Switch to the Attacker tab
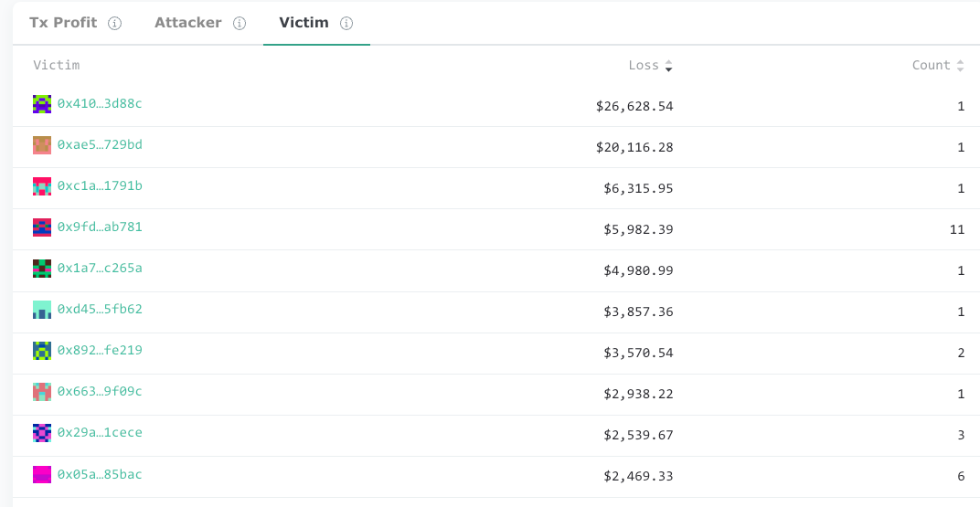980x507 pixels. coord(187,23)
